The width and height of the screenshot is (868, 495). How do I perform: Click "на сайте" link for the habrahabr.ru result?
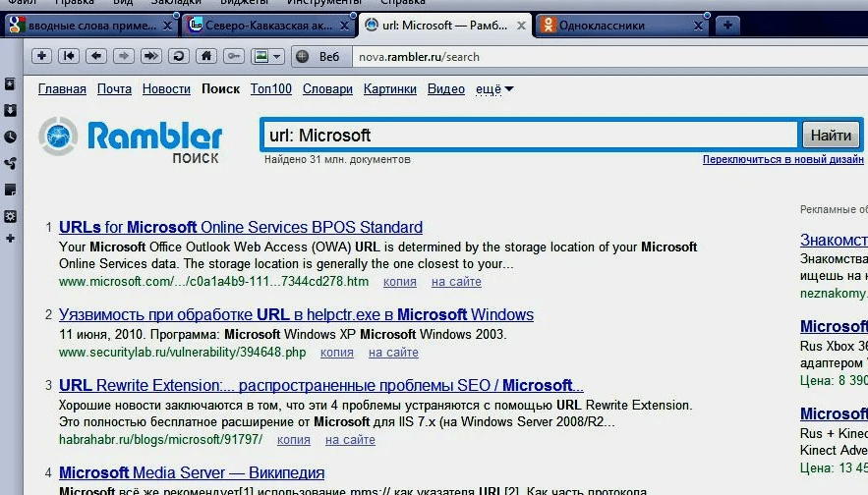tap(350, 440)
